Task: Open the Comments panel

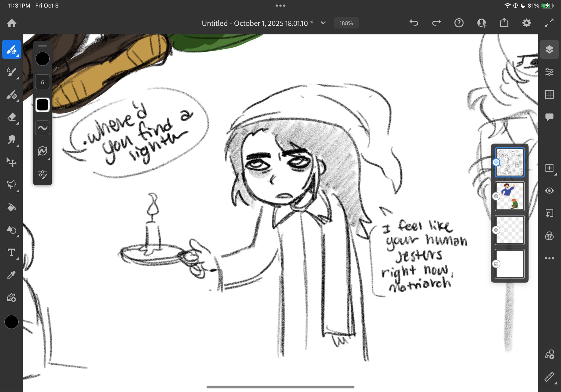Action: 549,117
